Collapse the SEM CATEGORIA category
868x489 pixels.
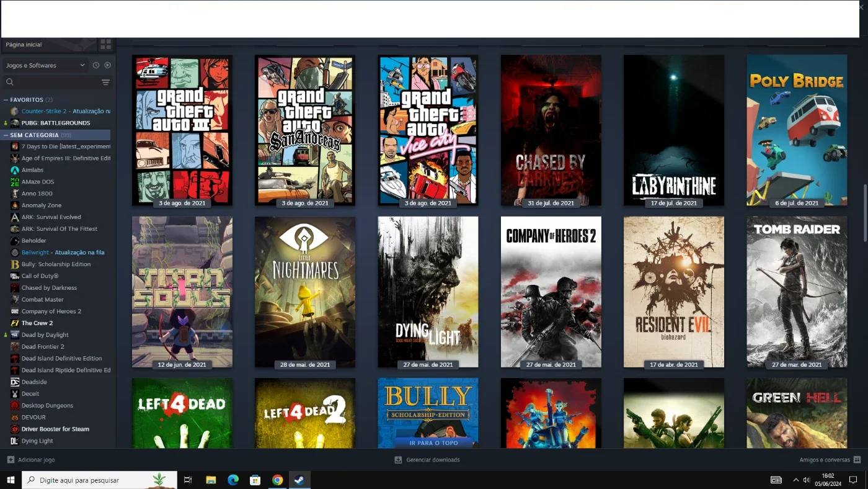point(6,135)
